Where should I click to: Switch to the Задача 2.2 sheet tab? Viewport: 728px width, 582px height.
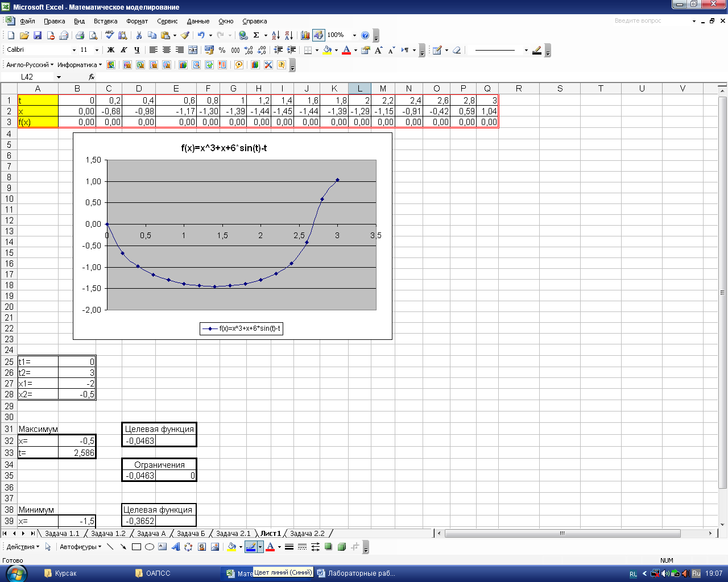[307, 533]
